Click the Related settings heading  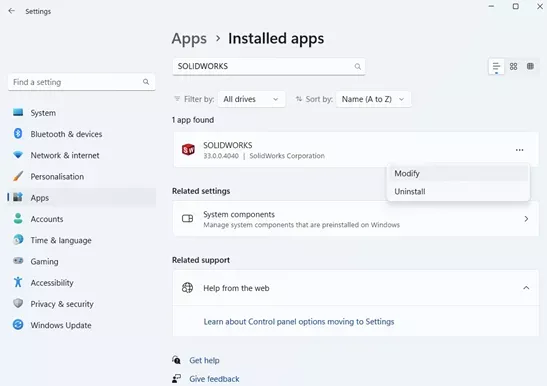201,191
